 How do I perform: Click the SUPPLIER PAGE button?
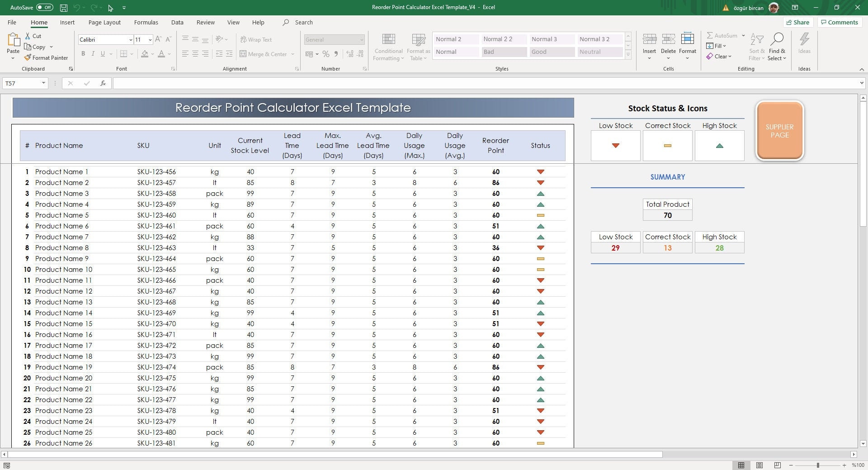[779, 131]
